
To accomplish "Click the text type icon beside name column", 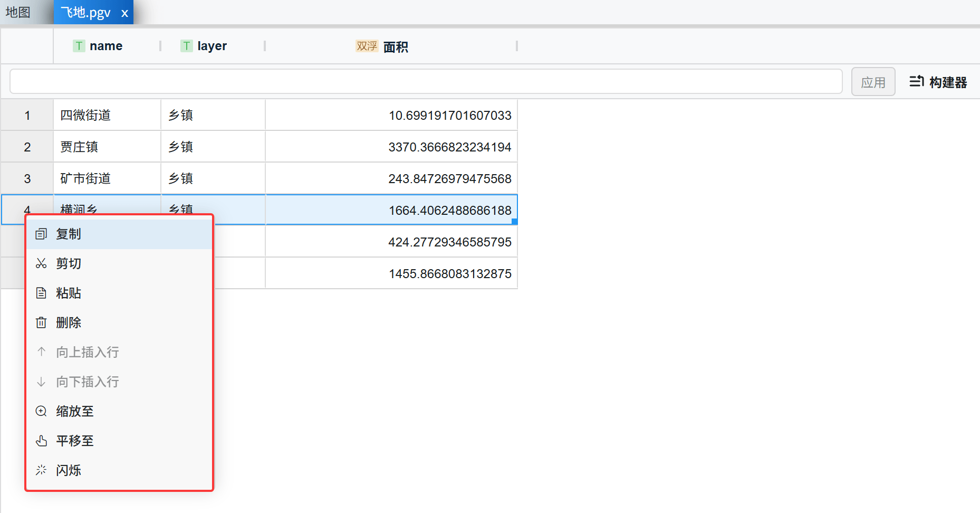I will pos(79,46).
